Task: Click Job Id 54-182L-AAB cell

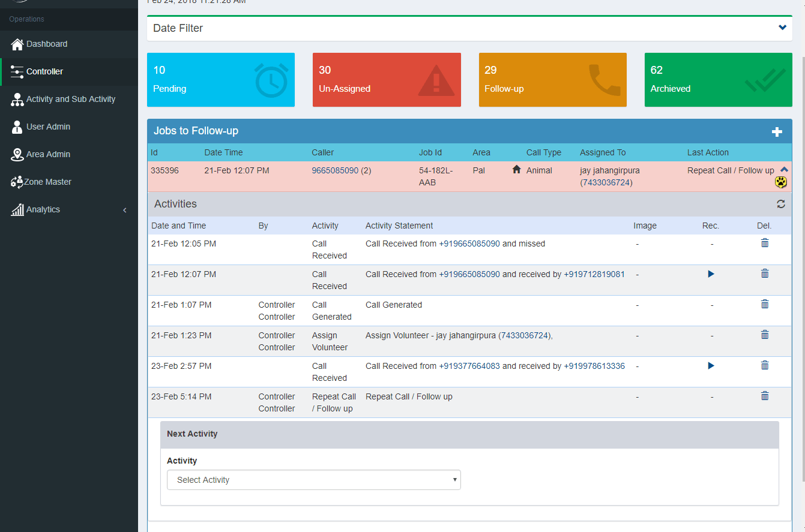Action: 436,176
